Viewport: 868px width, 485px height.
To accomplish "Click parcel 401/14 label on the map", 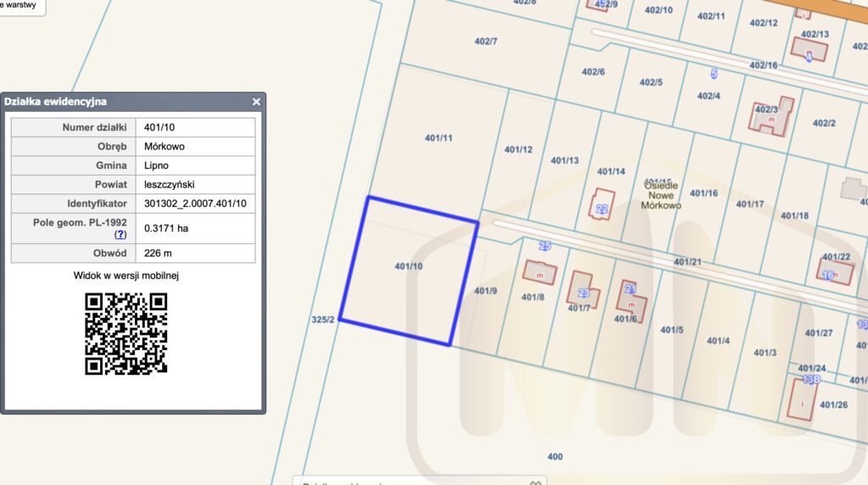I will pyautogui.click(x=611, y=171).
